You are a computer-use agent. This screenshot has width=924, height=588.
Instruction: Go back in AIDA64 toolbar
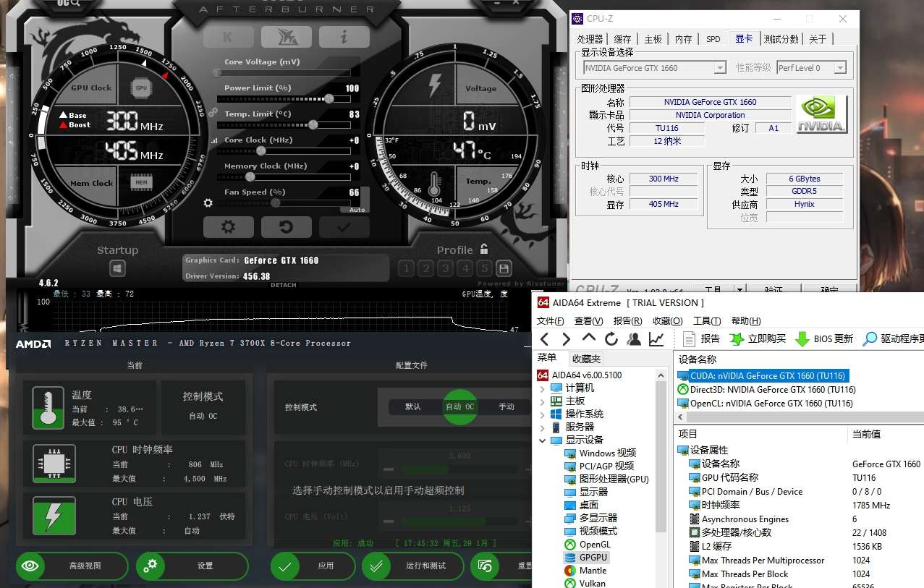pos(545,338)
